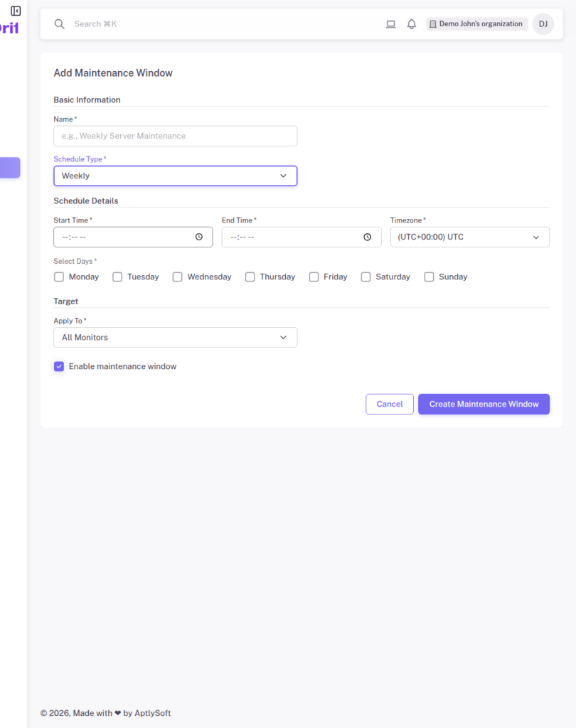The width and height of the screenshot is (576, 728).
Task: Open the Schedule Type dropdown
Action: (175, 176)
